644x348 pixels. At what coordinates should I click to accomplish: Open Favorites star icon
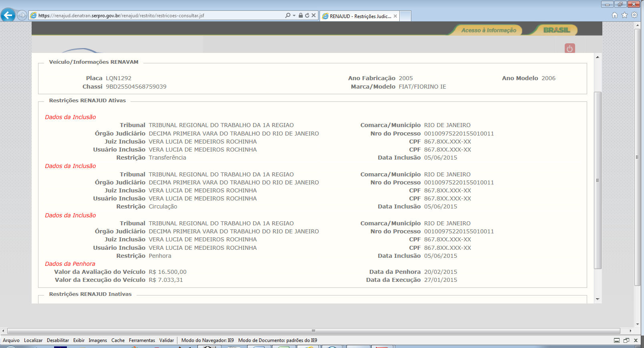coord(624,15)
